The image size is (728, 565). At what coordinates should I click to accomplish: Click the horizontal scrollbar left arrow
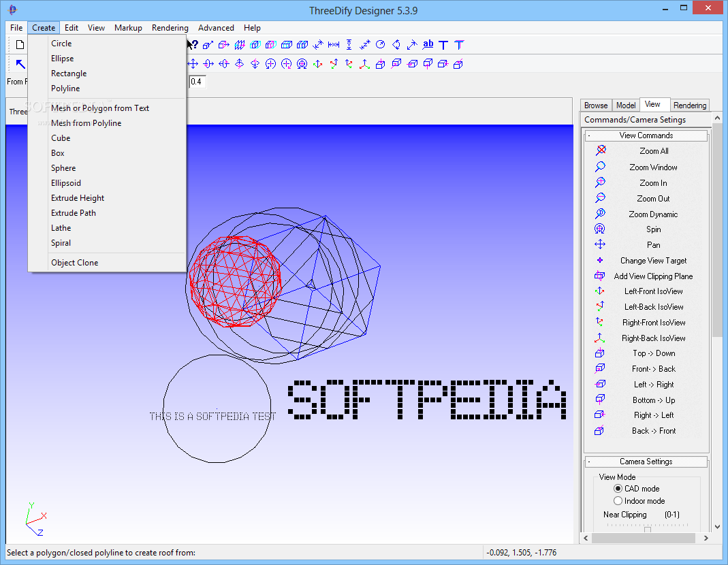click(x=586, y=538)
